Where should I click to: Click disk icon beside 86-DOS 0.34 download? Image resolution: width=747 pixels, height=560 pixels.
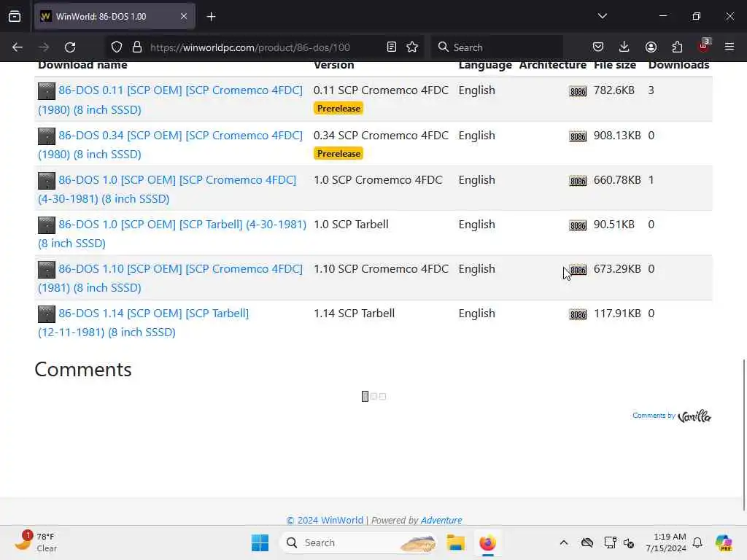(x=47, y=136)
